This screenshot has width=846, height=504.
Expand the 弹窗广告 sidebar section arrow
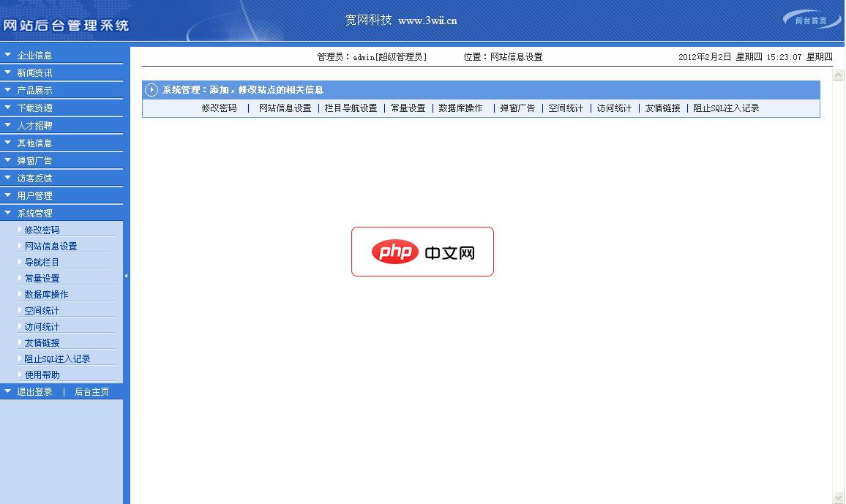[x=7, y=160]
